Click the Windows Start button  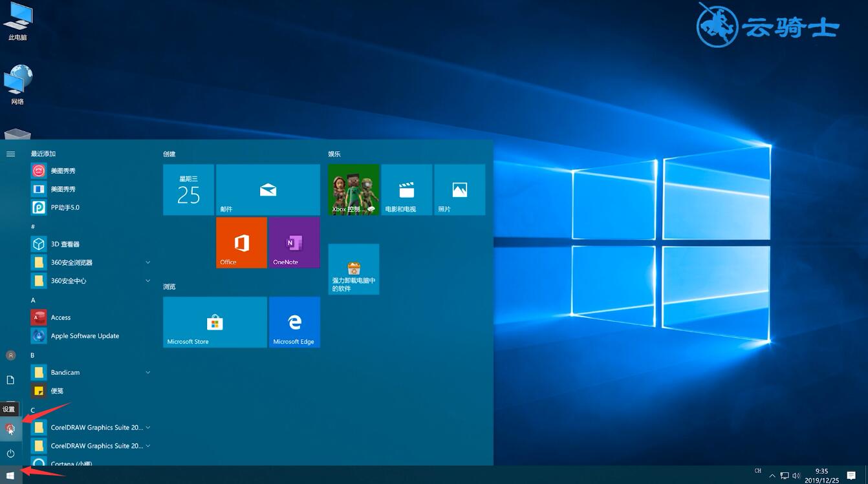click(10, 476)
